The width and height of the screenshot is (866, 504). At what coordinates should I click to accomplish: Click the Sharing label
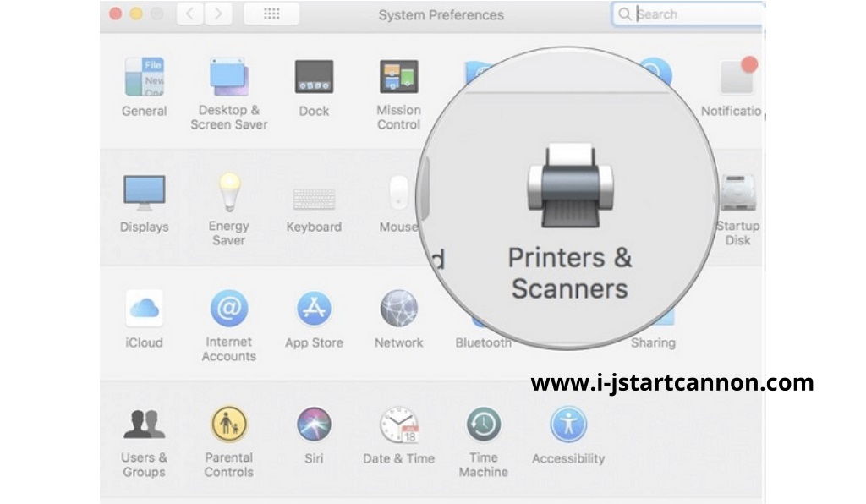[x=654, y=342]
